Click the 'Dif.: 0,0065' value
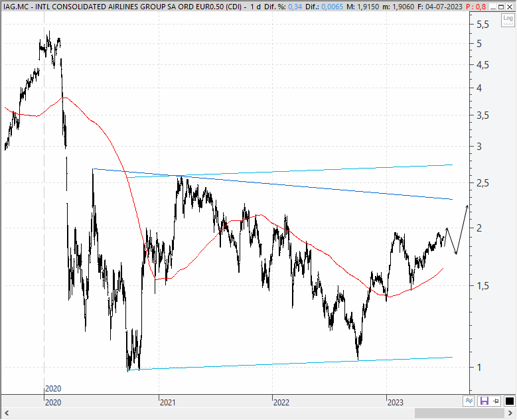 (x=324, y=7)
